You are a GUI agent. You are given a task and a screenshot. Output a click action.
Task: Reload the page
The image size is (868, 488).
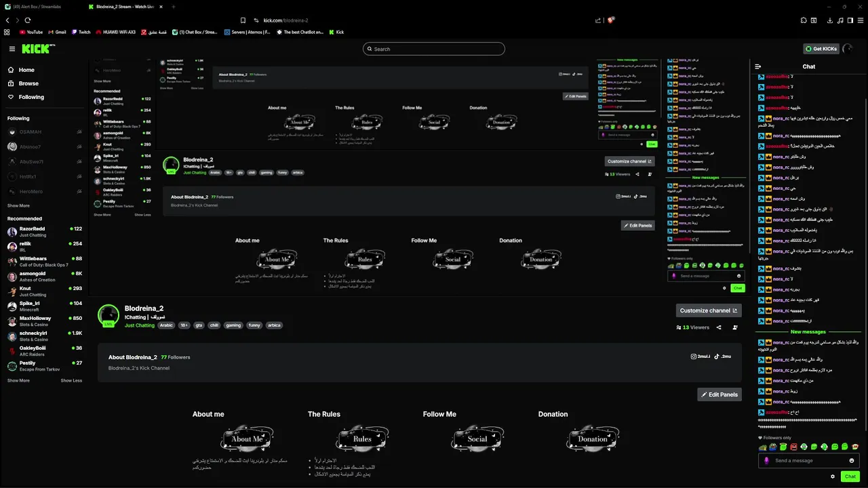coord(28,20)
